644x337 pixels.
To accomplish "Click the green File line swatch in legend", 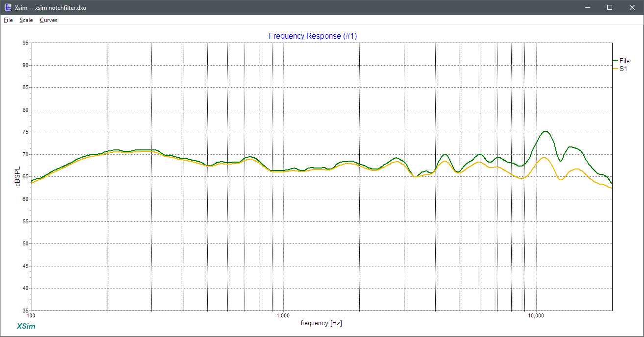I will pos(615,61).
